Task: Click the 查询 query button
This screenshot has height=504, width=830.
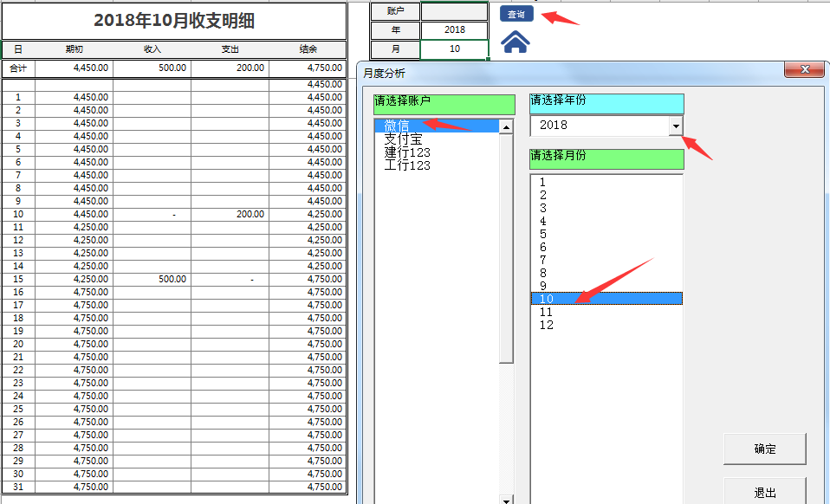Action: coord(516,14)
